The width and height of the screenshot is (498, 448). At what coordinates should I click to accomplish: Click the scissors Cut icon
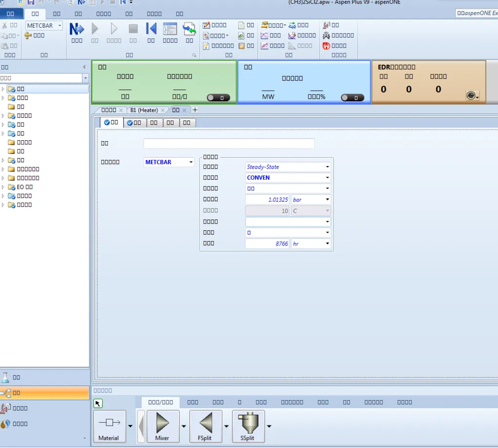4,25
